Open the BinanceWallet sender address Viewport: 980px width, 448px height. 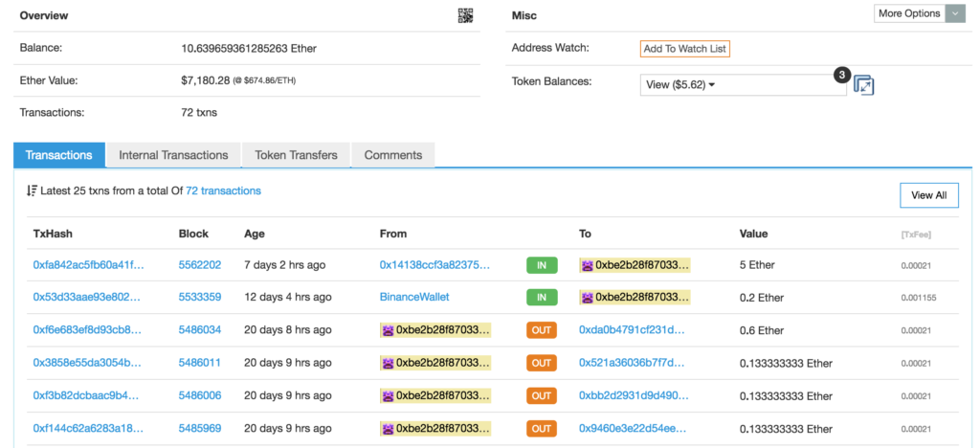pos(414,298)
